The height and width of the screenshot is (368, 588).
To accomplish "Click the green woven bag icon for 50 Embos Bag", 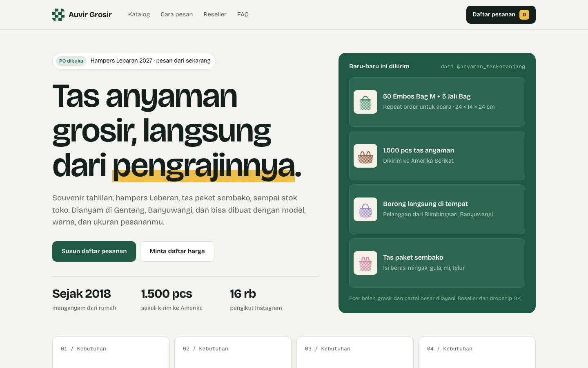I will point(365,102).
